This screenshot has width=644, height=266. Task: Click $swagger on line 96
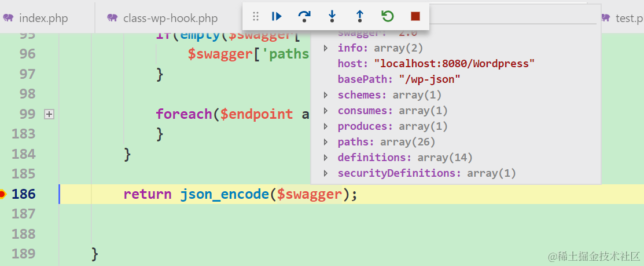click(x=220, y=54)
